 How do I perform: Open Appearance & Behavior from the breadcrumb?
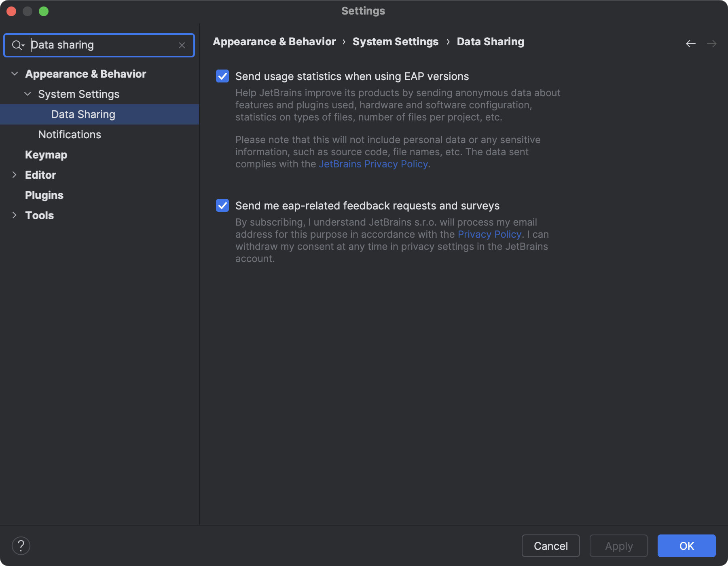pos(274,41)
